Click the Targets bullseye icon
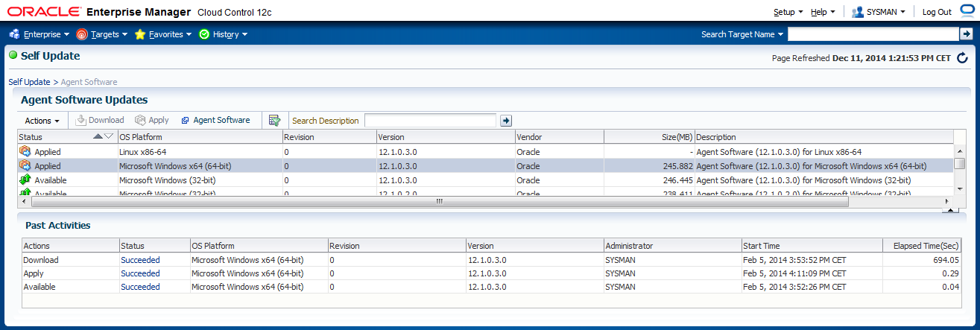The height and width of the screenshot is (330, 980). [x=82, y=34]
